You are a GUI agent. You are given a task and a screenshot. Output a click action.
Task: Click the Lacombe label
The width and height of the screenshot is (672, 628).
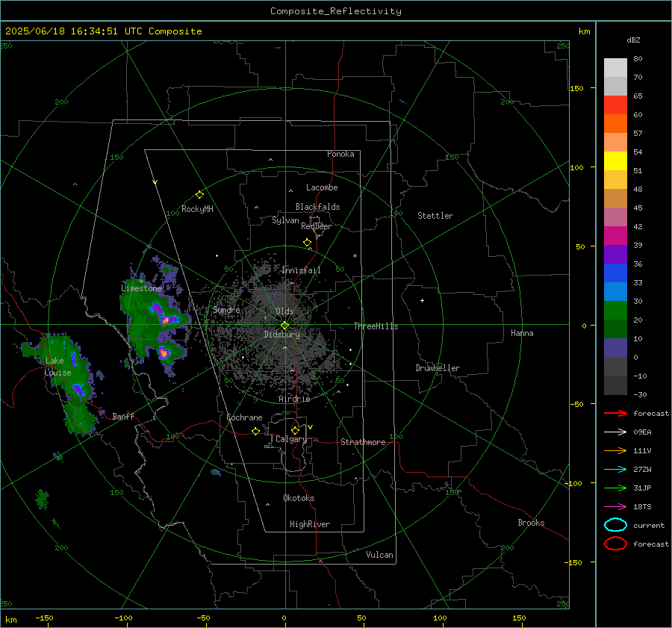click(x=322, y=187)
